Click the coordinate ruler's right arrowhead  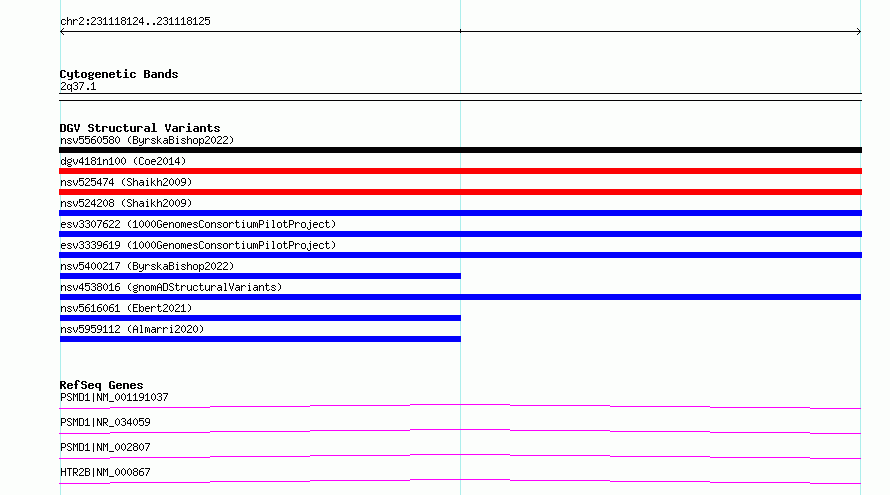pos(859,32)
